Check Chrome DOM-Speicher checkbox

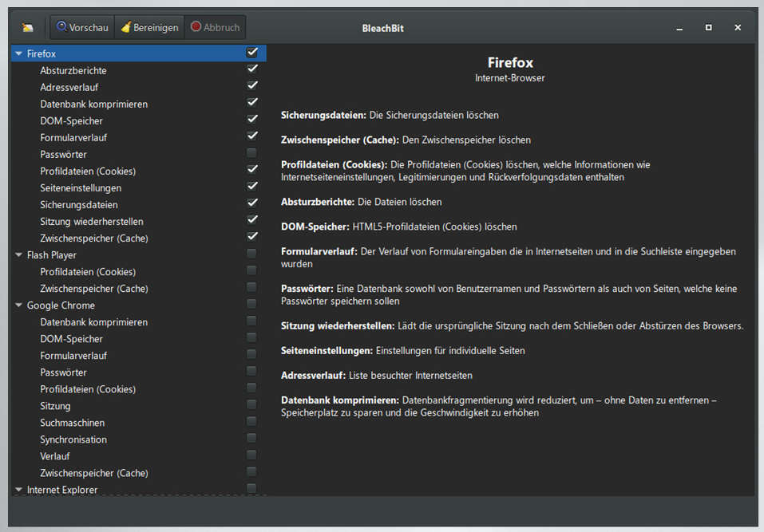coord(251,337)
